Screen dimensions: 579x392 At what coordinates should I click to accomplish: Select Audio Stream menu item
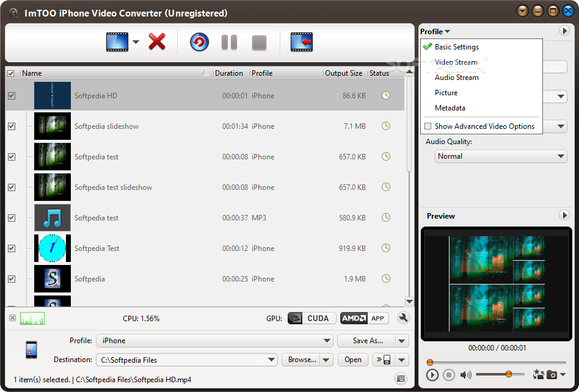[481, 78]
